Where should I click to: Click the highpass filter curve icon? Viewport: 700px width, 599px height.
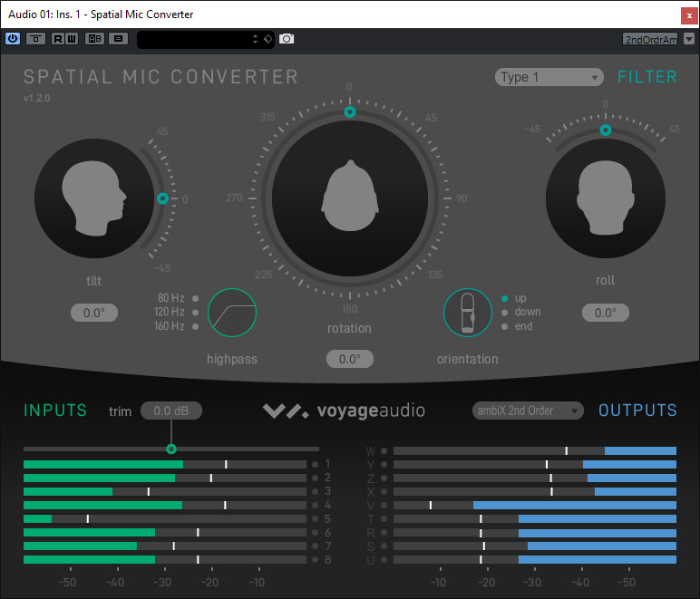(x=232, y=313)
